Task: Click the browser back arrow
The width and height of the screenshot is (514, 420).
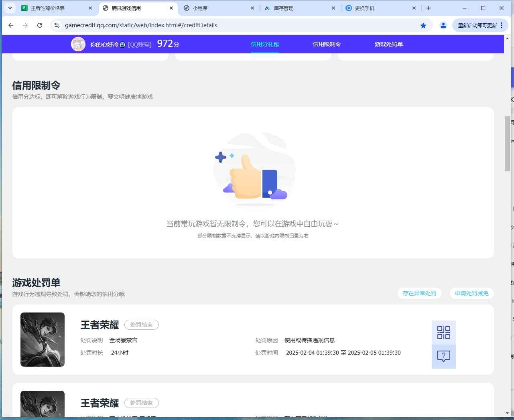Action: click(x=11, y=25)
